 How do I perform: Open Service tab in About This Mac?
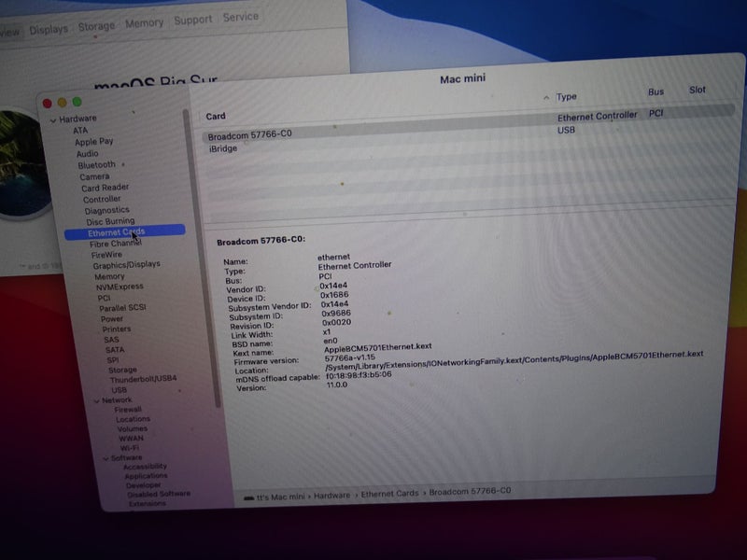[241, 17]
